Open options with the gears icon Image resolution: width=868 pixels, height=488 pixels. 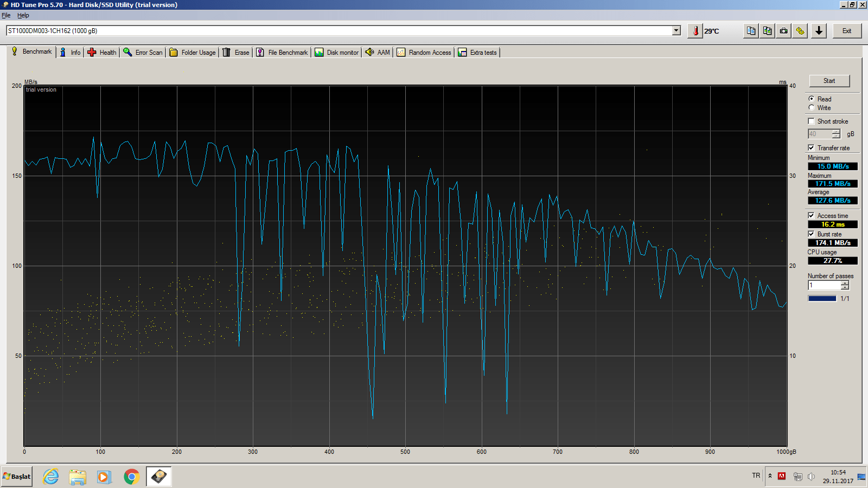[800, 31]
